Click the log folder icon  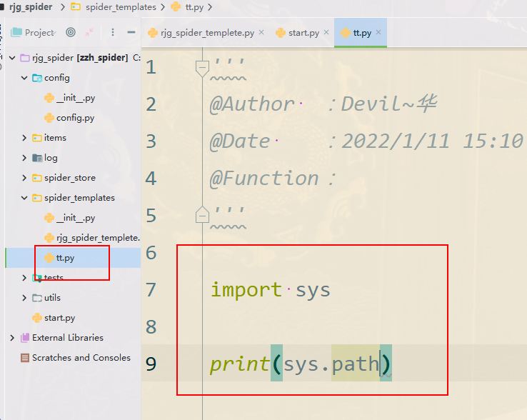point(37,158)
